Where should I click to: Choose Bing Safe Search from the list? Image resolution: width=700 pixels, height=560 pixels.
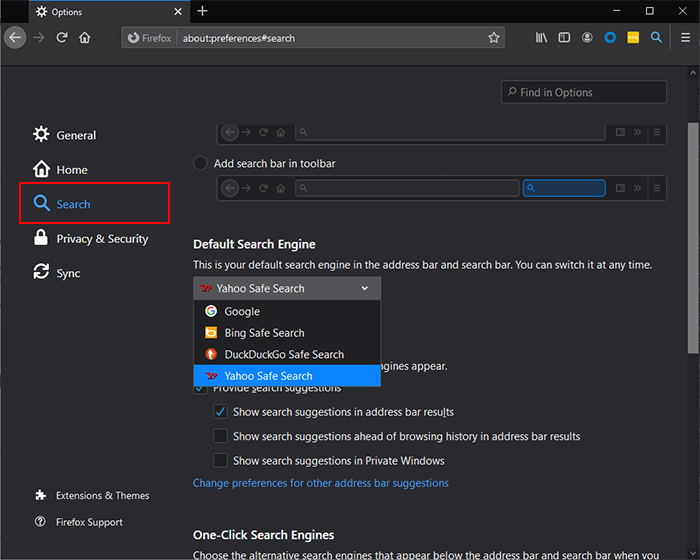[287, 333]
